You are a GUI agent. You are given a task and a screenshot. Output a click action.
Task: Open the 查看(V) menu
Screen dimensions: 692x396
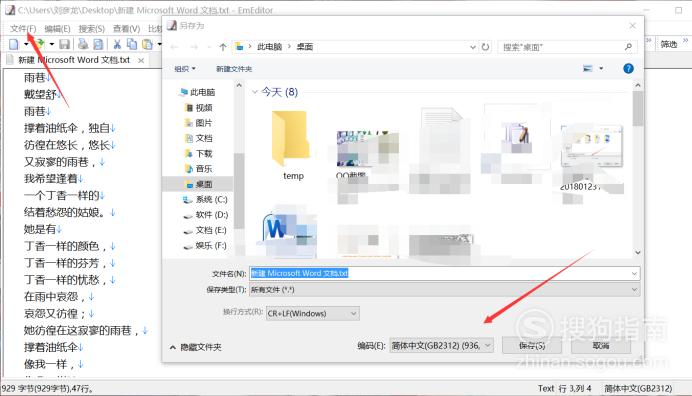tap(127, 29)
